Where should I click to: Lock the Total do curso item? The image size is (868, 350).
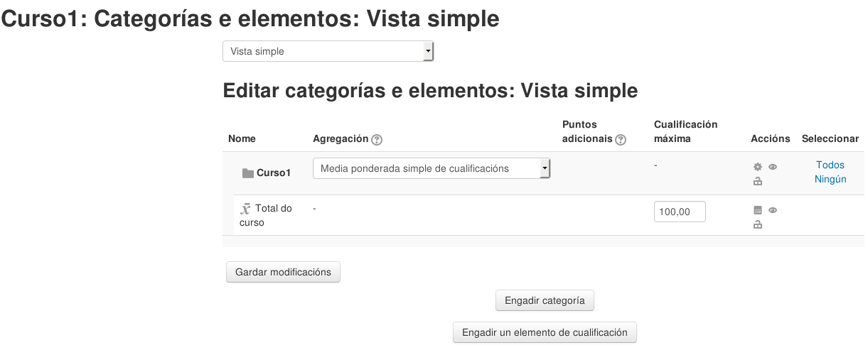point(758,225)
